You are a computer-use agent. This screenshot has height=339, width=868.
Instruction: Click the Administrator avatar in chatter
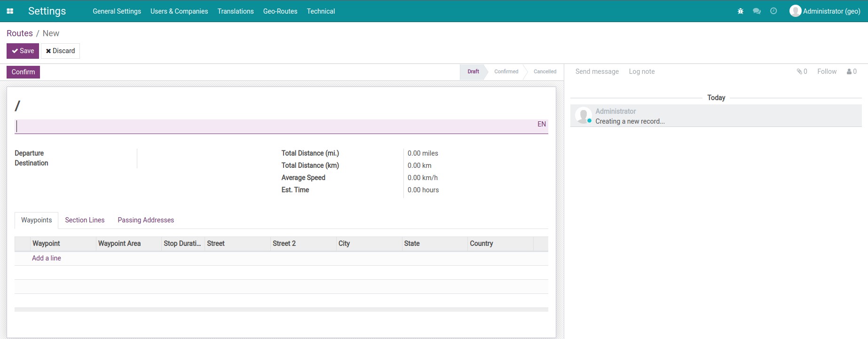[x=583, y=116]
